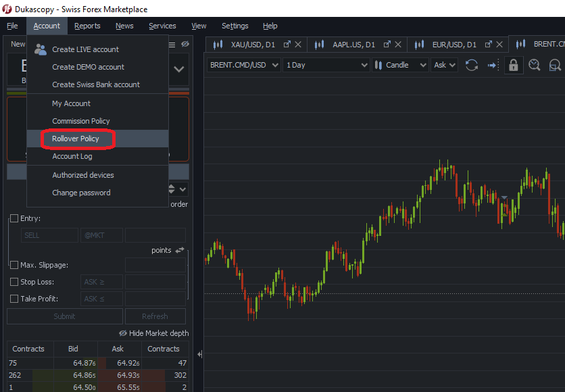
Task: Open the View menu
Action: click(x=199, y=26)
